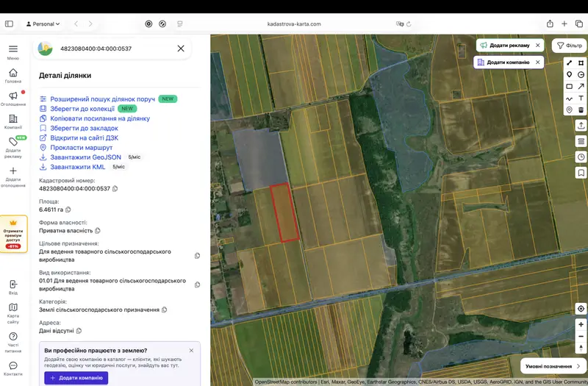Click the premium access promo badge

click(13, 234)
